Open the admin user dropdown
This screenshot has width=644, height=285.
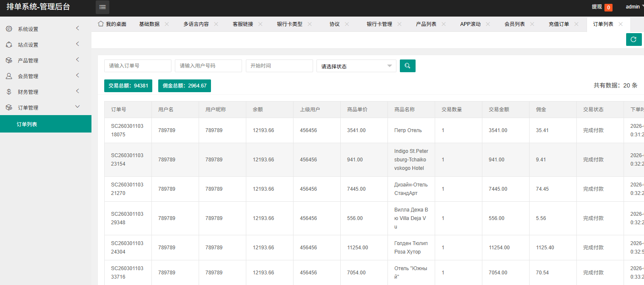coord(634,7)
